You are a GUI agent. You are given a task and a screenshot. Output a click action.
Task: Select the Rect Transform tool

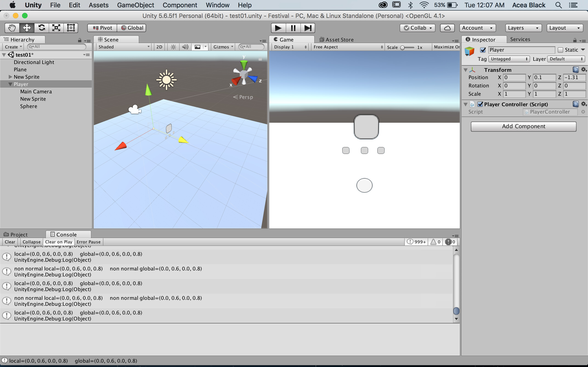pos(71,28)
